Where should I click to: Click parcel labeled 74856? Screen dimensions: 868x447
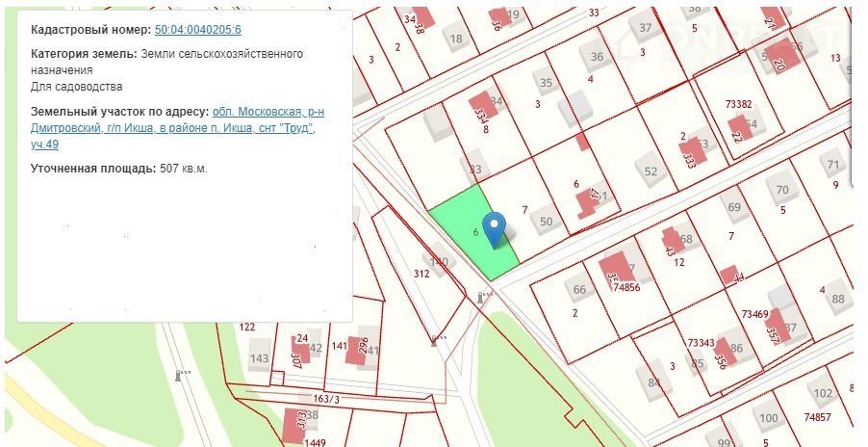[x=626, y=287]
